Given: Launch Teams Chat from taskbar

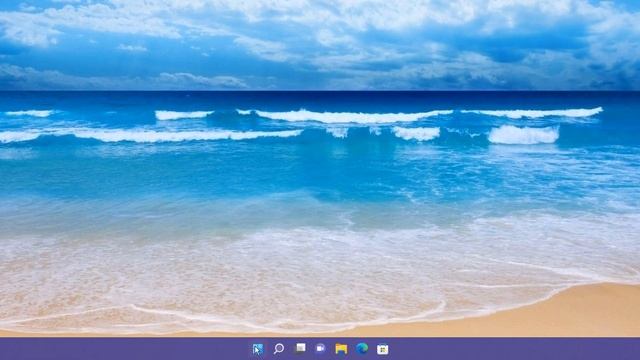Looking at the screenshot, I should (x=320, y=348).
